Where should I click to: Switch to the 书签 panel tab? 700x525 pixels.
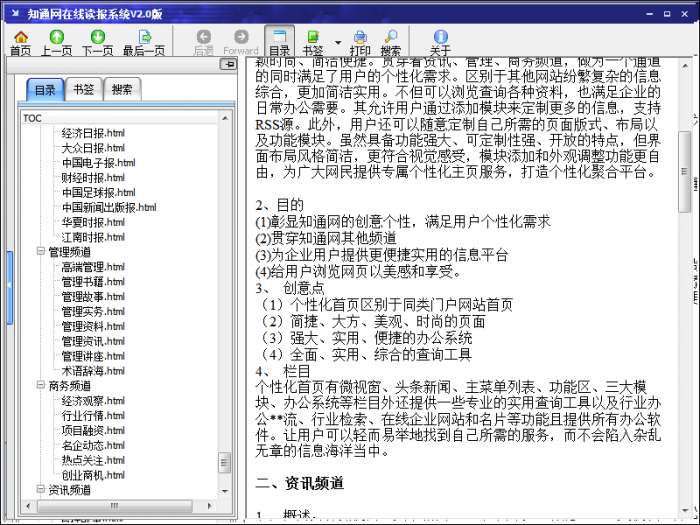pos(83,90)
